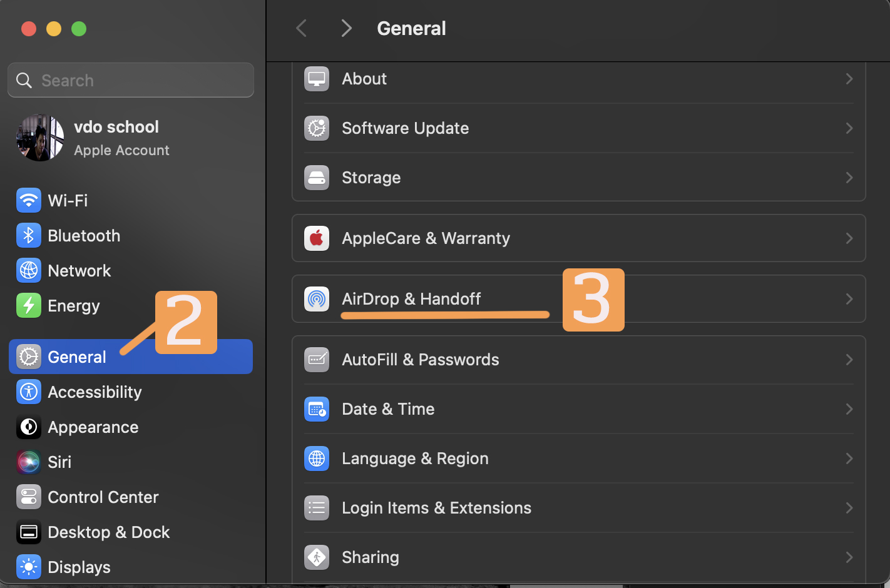
Task: Click the AppleCare & Warranty label
Action: pos(426,238)
